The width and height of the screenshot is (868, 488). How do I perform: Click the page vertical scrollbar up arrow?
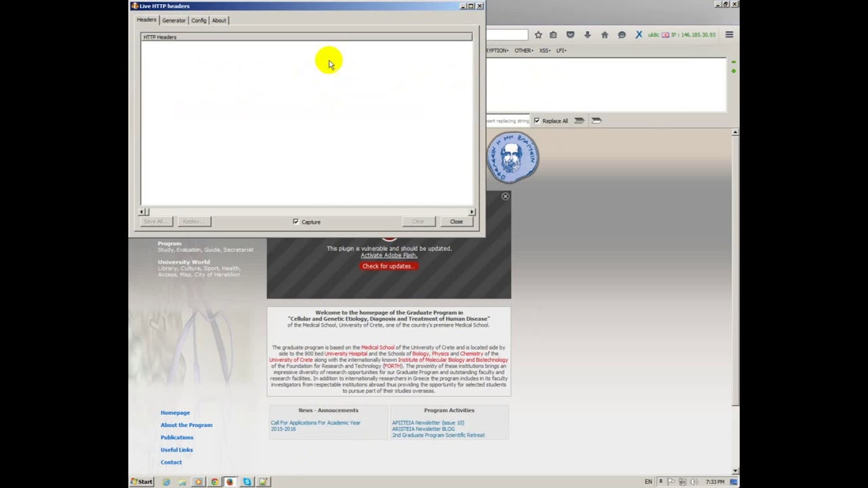click(x=735, y=133)
